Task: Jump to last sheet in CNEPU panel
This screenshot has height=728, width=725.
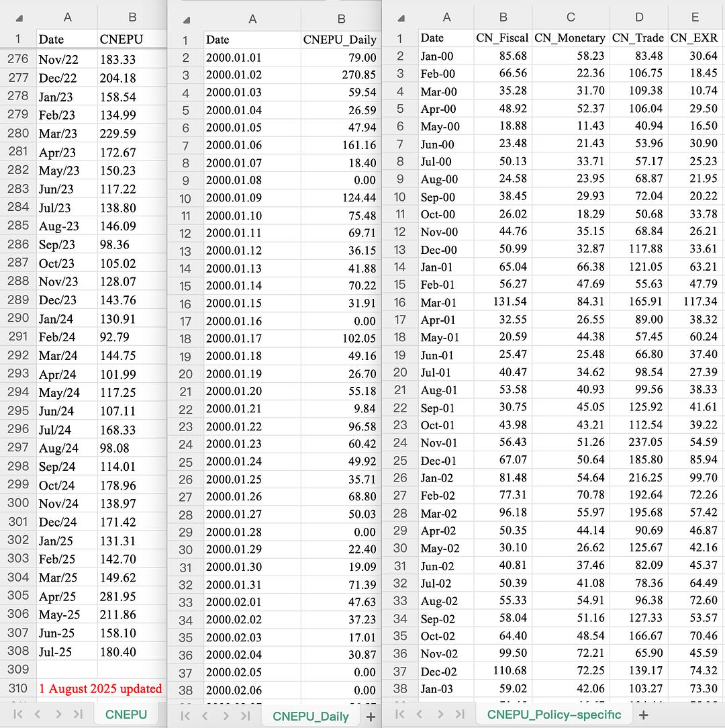Action: coord(78,714)
